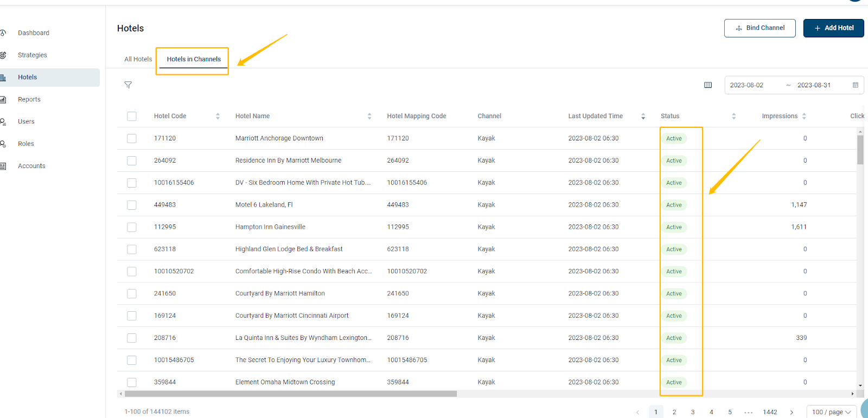Viewport: 868px width, 418px height.
Task: Click hotel name La Quinta Inn & Suites
Action: tap(303, 338)
